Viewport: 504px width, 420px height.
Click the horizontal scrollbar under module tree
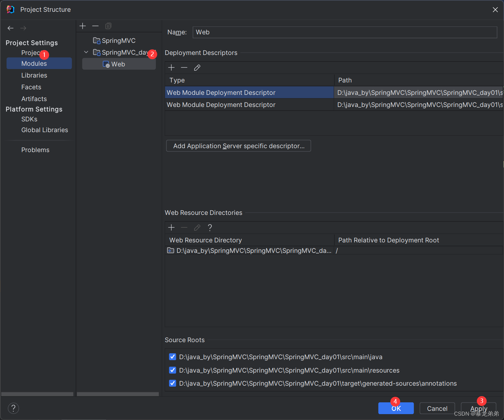[x=118, y=394]
